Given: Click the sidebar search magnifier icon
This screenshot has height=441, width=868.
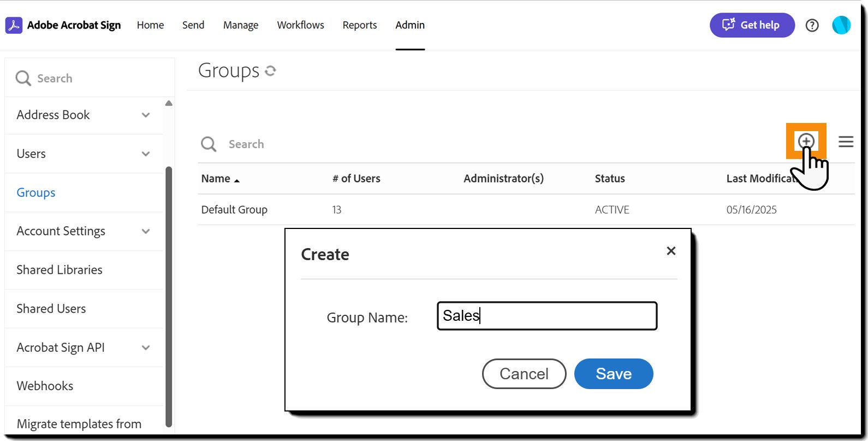Looking at the screenshot, I should click(x=23, y=78).
